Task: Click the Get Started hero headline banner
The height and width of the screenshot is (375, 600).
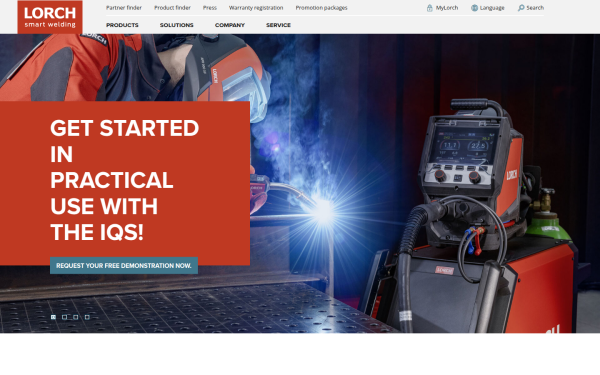Action: click(x=125, y=183)
